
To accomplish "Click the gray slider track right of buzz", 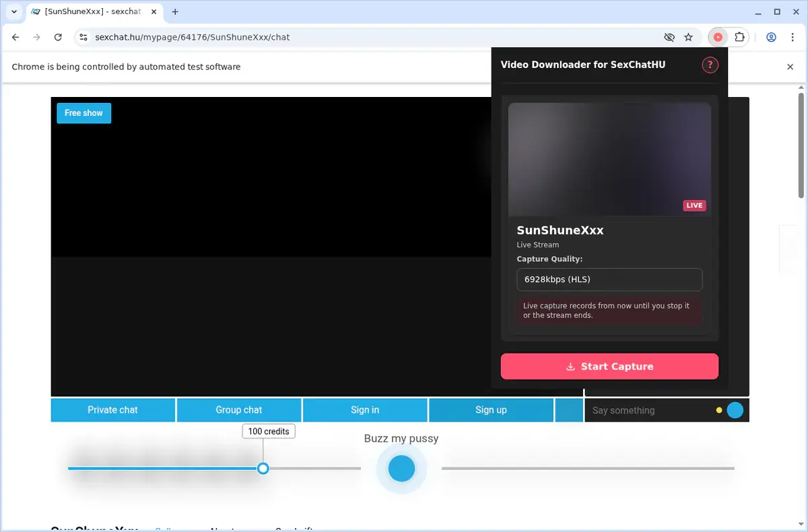I will (588, 468).
